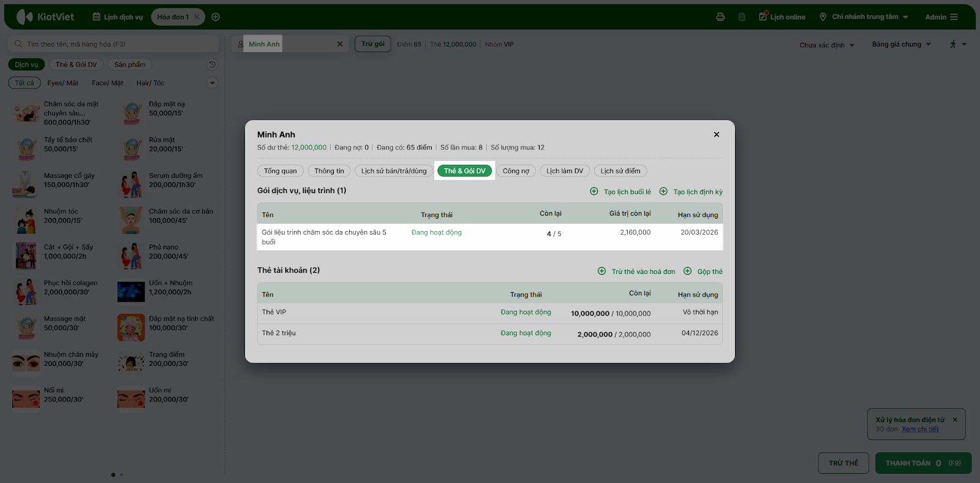Click plus icon for Gộp thẻ

coord(688,271)
